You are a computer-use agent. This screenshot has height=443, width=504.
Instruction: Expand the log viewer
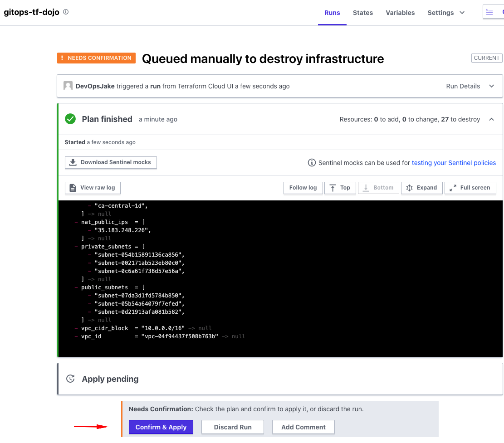point(421,188)
